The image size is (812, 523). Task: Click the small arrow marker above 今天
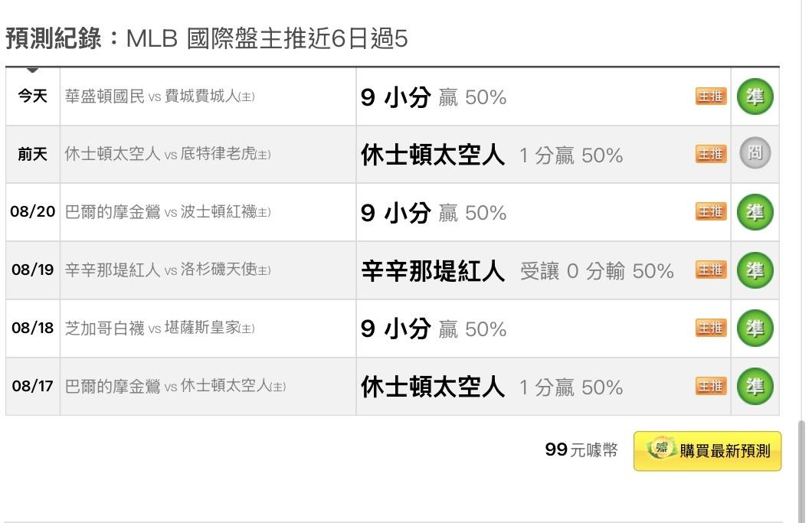(x=33, y=70)
